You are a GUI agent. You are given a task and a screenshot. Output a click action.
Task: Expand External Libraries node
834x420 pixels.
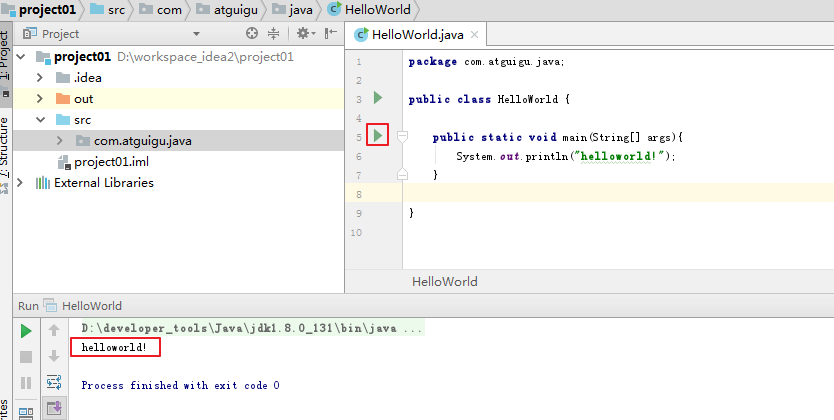pyautogui.click(x=20, y=183)
